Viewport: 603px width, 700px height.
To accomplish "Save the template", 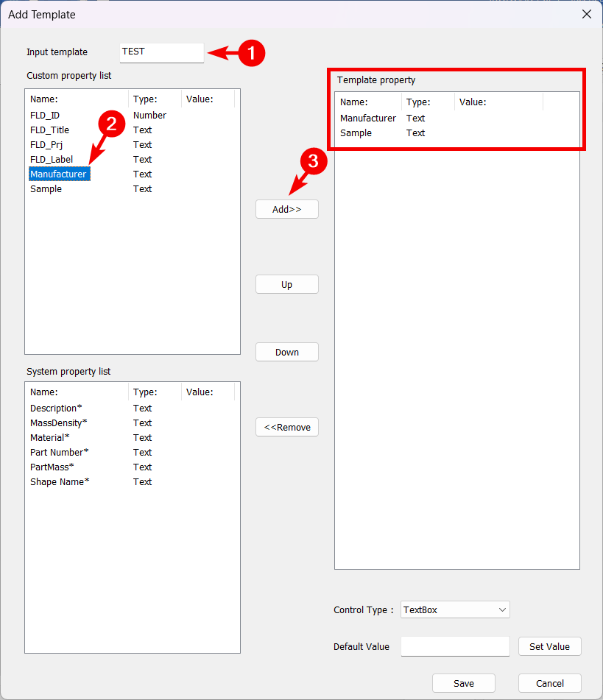I will click(463, 683).
